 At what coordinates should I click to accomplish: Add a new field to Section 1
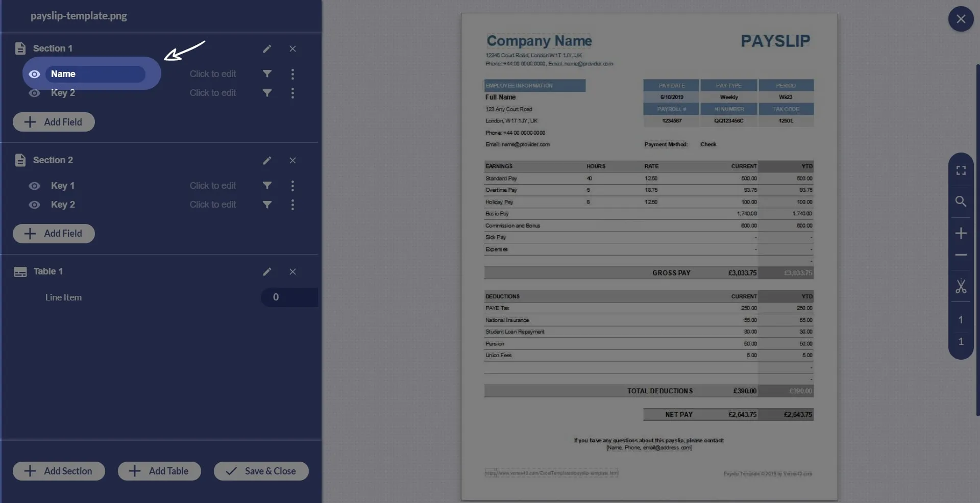pyautogui.click(x=53, y=122)
